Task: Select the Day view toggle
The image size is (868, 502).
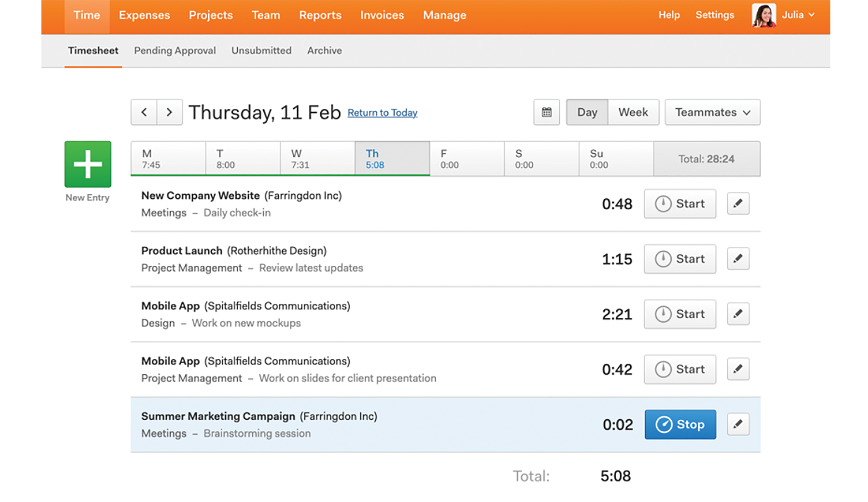Action: pyautogui.click(x=587, y=112)
